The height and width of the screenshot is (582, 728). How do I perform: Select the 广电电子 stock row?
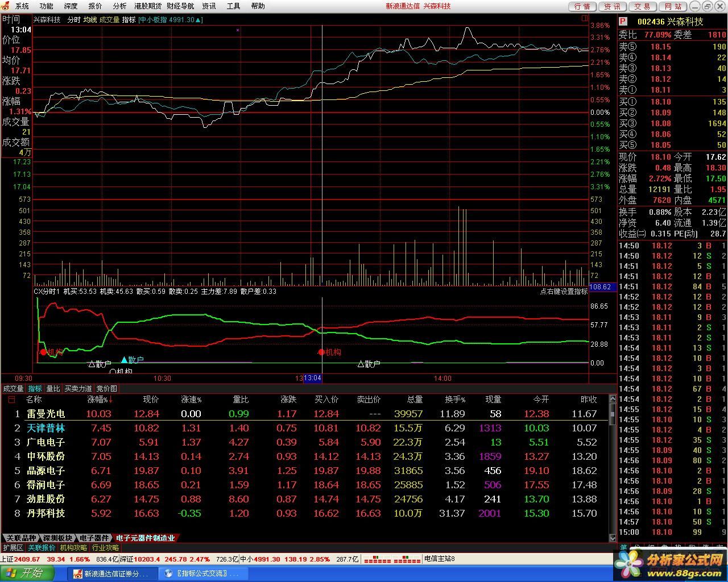(x=304, y=442)
